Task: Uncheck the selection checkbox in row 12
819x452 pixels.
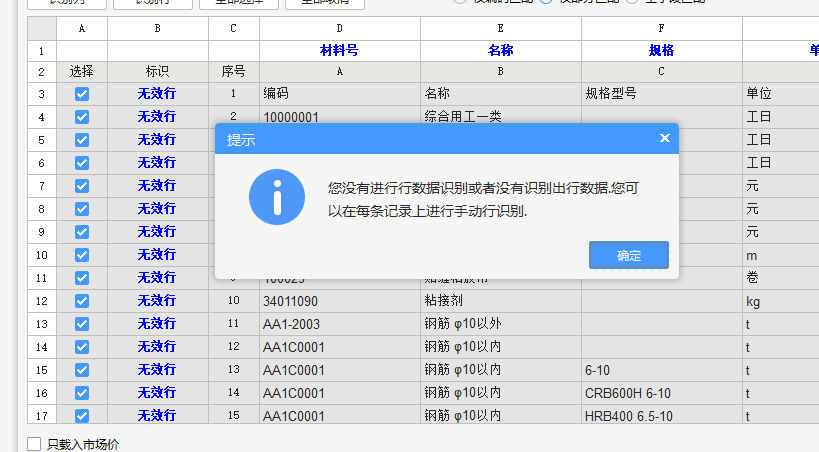Action: tap(82, 301)
